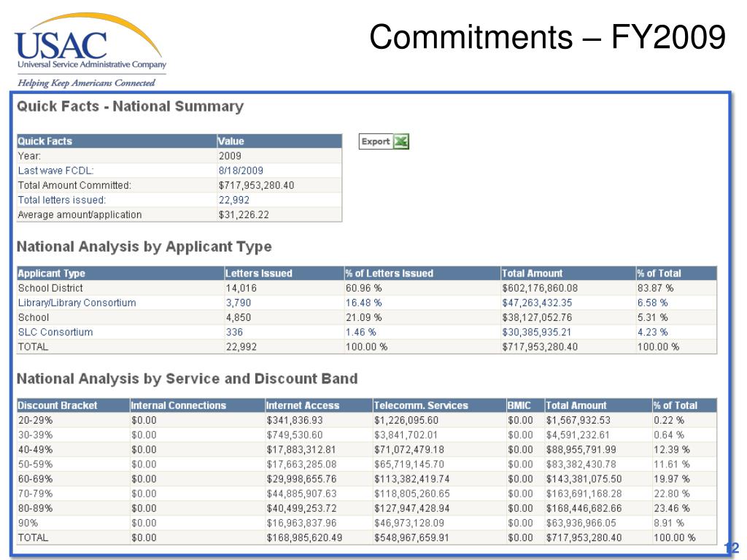Click the 4.23 % of total link

[x=652, y=332]
